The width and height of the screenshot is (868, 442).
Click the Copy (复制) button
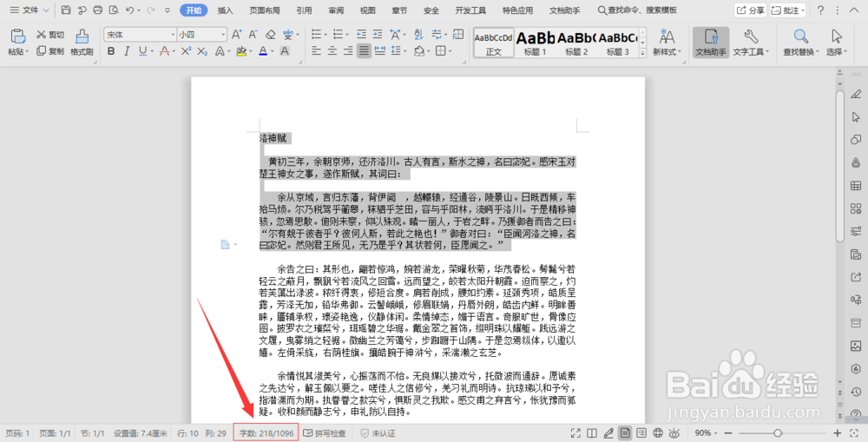tap(49, 51)
